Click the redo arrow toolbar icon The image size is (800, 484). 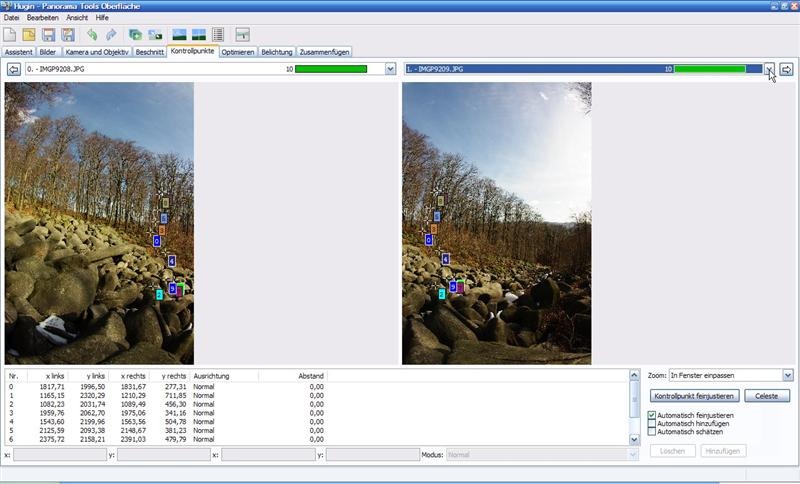tap(111, 35)
